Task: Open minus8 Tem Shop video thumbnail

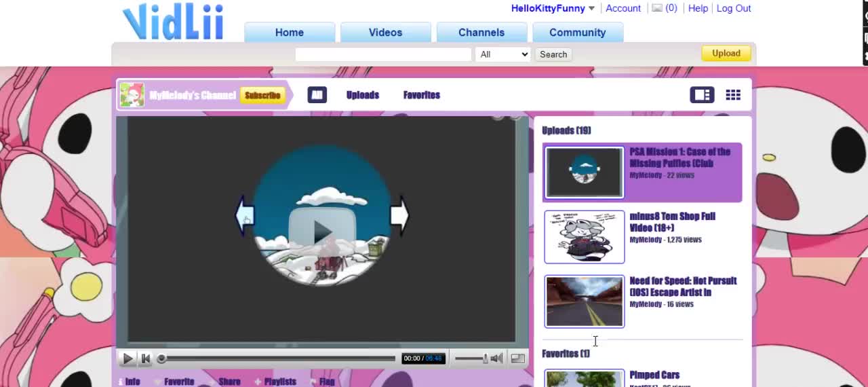Action: 584,237
